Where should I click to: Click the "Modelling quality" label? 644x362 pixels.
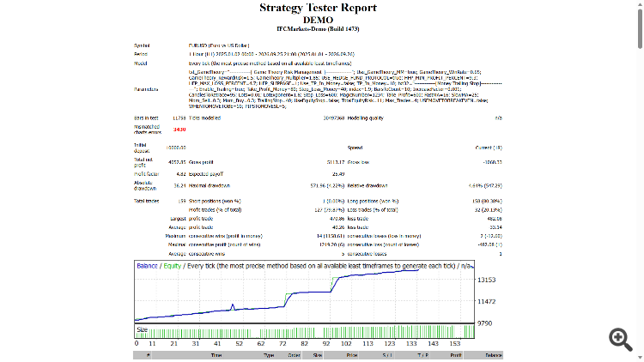click(x=365, y=118)
